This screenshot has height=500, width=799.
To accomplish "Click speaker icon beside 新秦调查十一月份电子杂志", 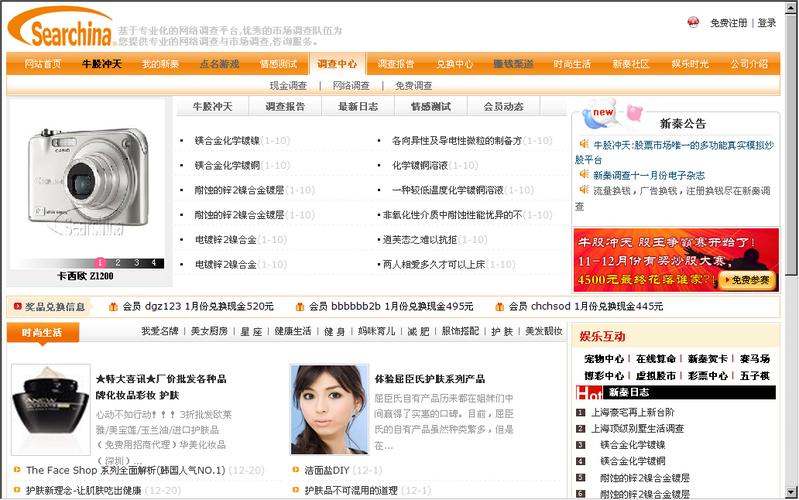I will pyautogui.click(x=583, y=175).
